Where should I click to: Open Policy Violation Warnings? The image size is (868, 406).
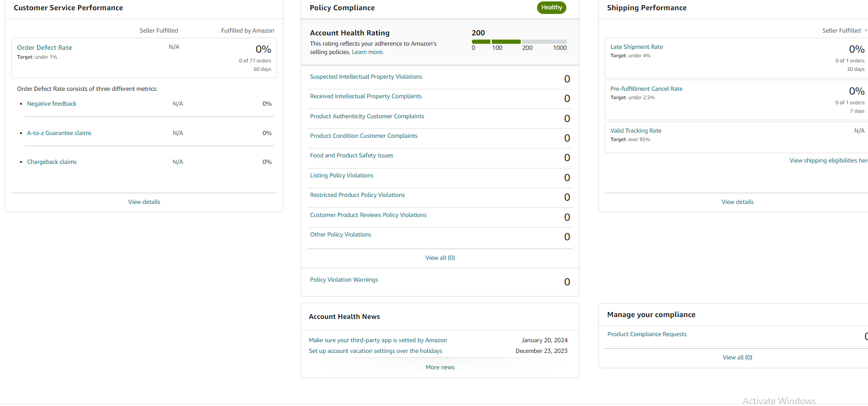coord(344,280)
